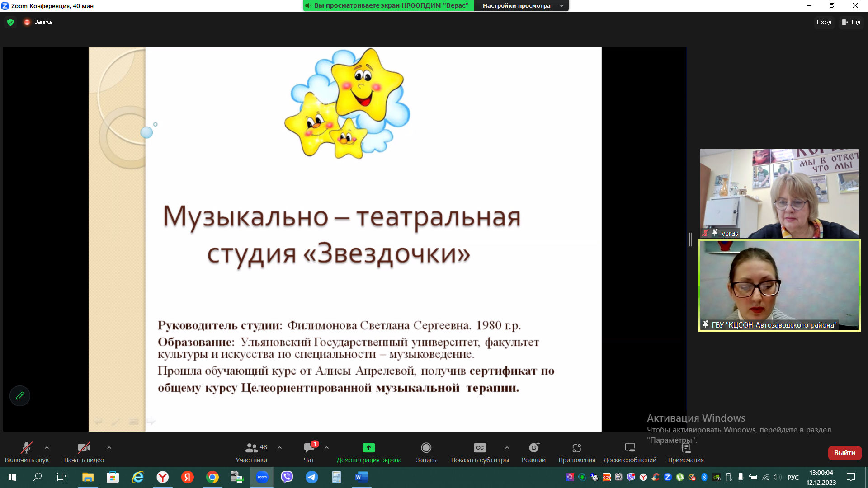
Task: Expand video options arrow next to Начать видео
Action: click(109, 448)
